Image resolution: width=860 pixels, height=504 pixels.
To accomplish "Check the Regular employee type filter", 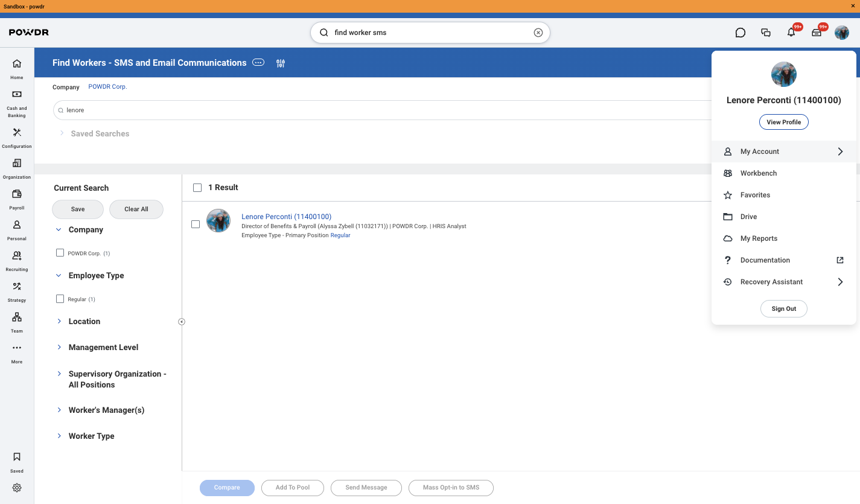I will [60, 299].
